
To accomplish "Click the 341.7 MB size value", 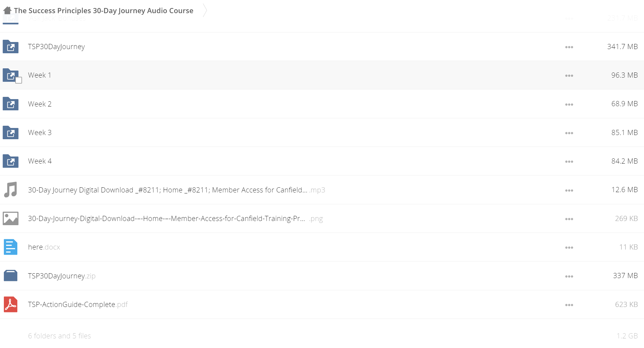I will tap(622, 47).
